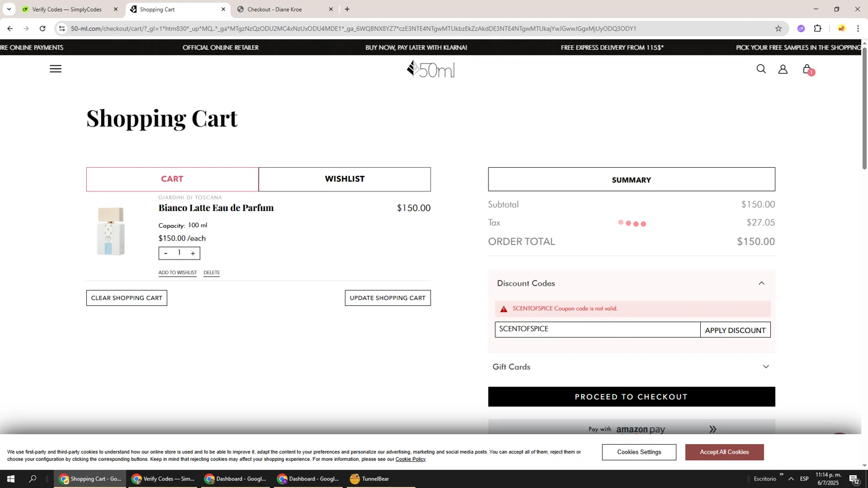
Task: Open Bianco Latte Eau de Parfum link
Action: click(216, 208)
